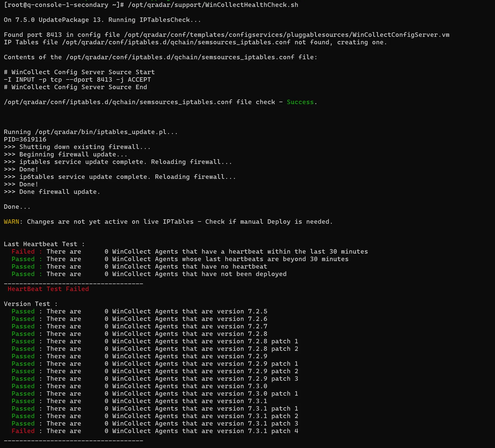
Task: Click the 'Last Heartbeat Test :' heading
Action: pos(44,244)
